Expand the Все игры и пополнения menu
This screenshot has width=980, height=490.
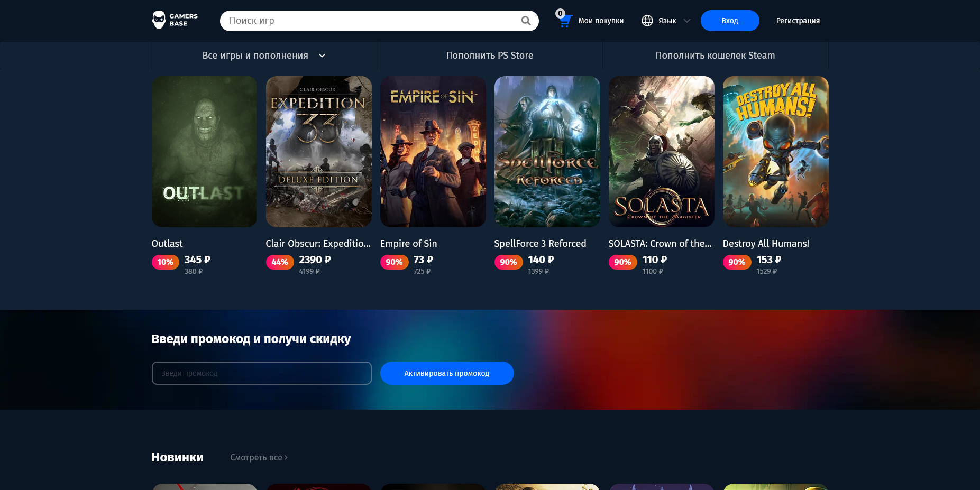point(264,56)
